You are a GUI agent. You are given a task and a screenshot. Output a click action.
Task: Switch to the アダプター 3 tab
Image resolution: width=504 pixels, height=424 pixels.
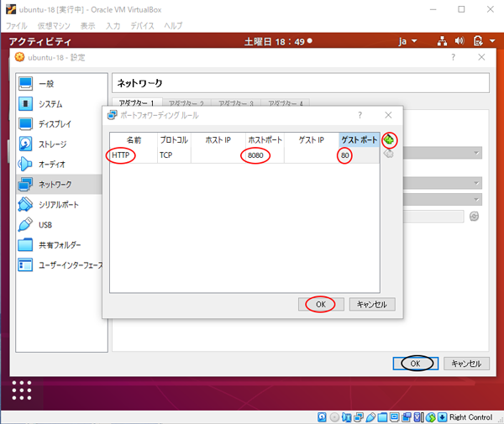click(x=236, y=102)
